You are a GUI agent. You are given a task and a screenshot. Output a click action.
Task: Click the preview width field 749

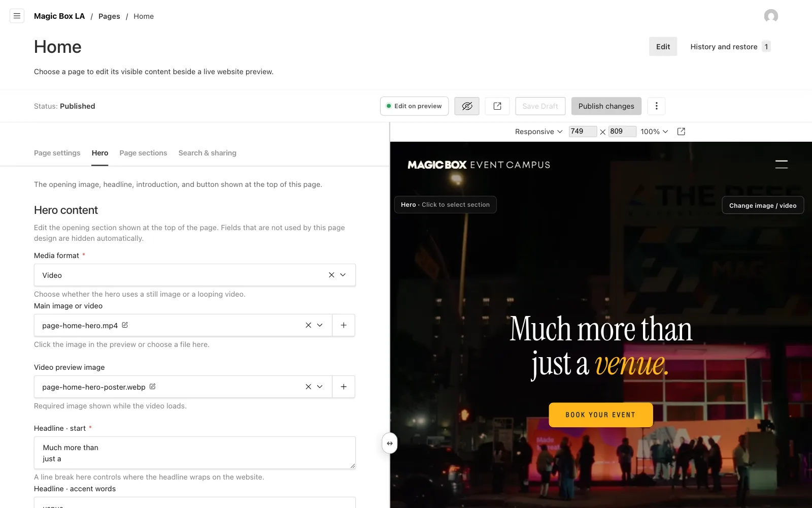pos(583,132)
